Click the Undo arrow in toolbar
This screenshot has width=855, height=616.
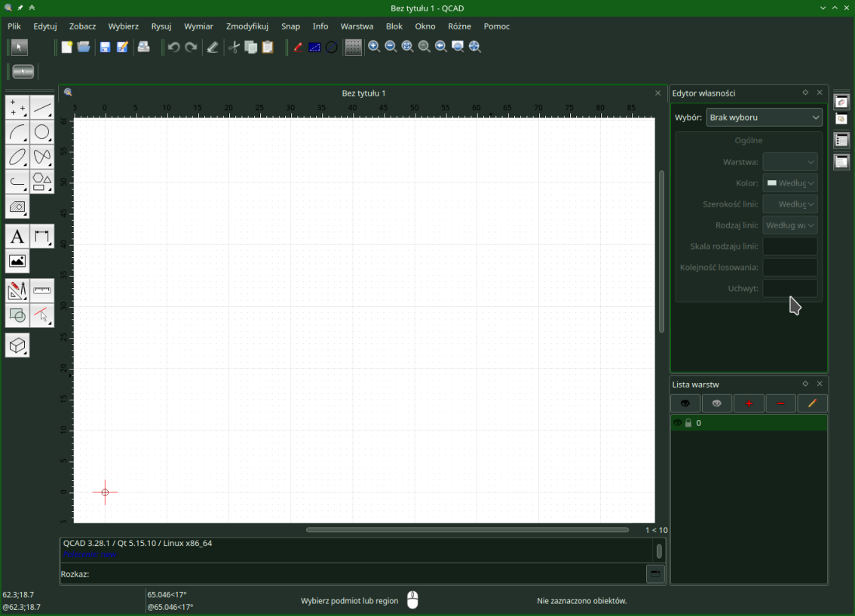click(x=173, y=48)
